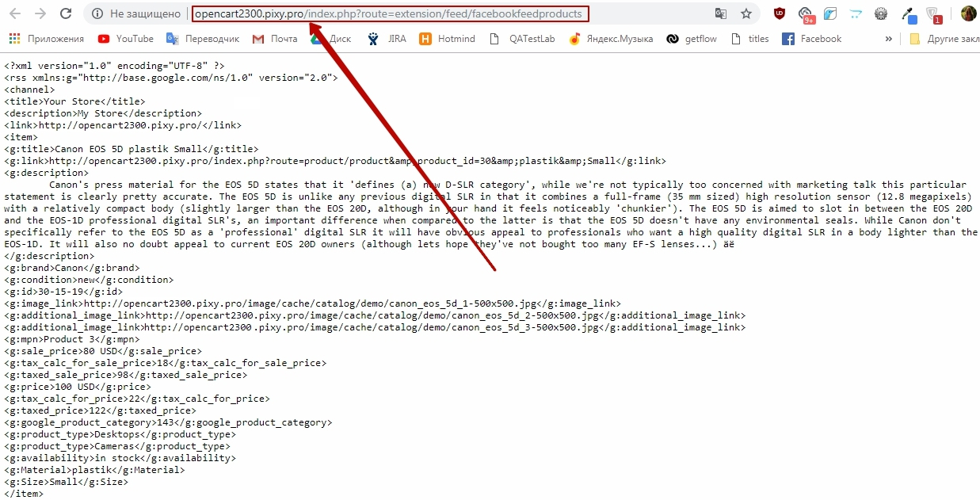Open the Почта Gmail bookmark
The height and width of the screenshot is (500, 980).
coord(274,39)
